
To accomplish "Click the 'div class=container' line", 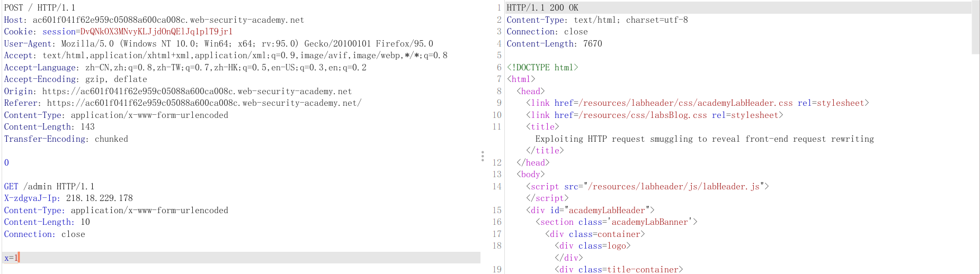I will 595,234.
